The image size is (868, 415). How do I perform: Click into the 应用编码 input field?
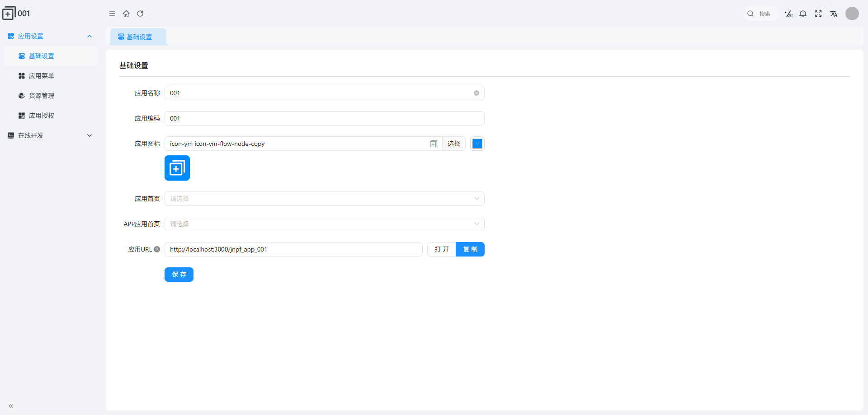tap(324, 118)
